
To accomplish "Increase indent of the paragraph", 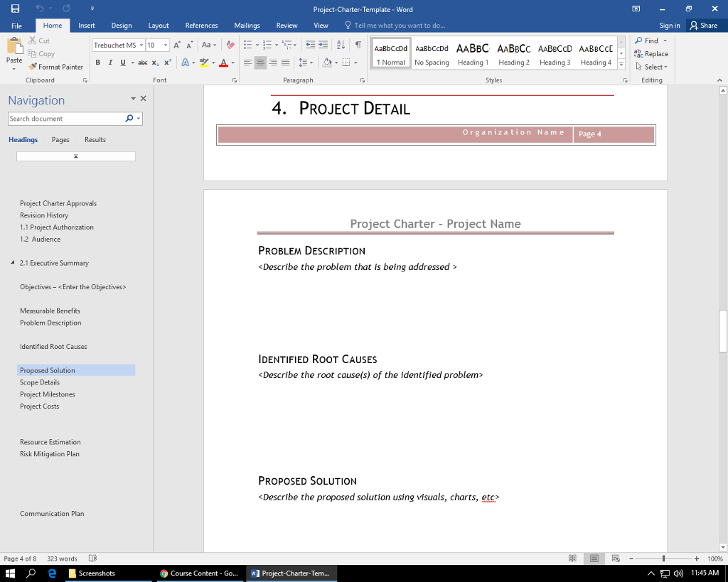I will (323, 45).
